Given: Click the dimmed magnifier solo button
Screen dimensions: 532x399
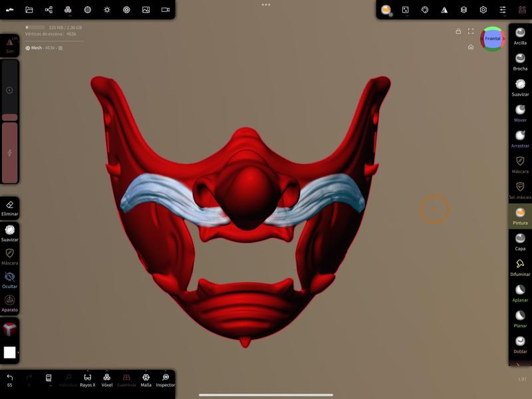Looking at the screenshot, I should click(x=68, y=380).
